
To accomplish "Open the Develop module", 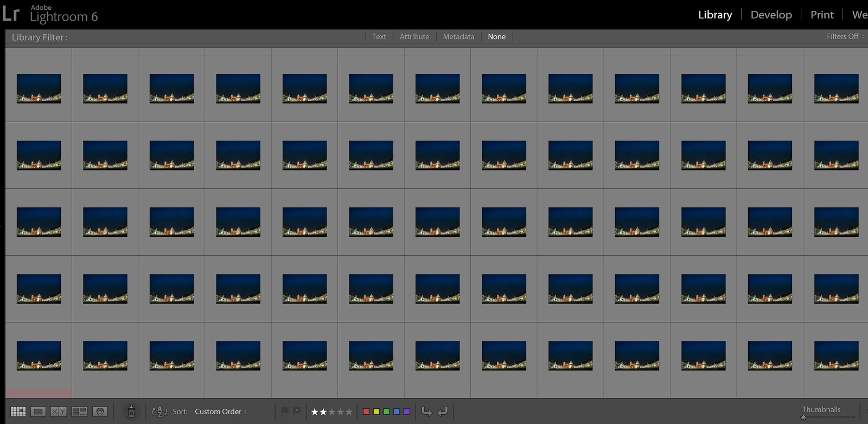I will 771,15.
